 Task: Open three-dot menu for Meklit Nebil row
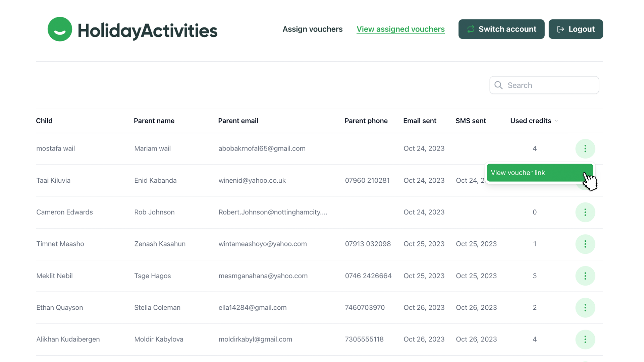tap(585, 276)
